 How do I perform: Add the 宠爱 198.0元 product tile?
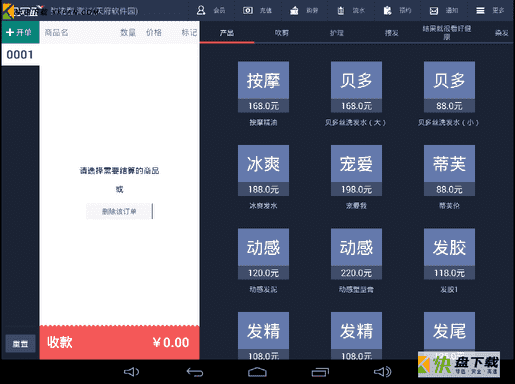(x=356, y=170)
